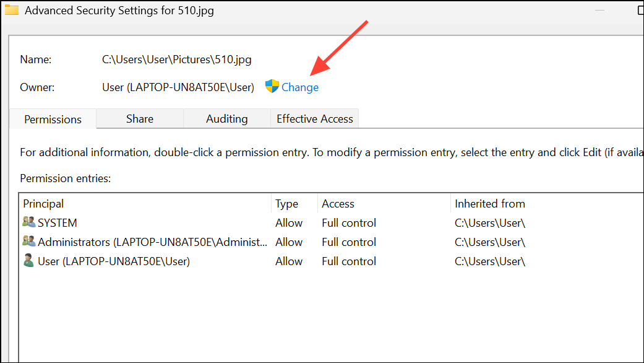This screenshot has width=644, height=363.
Task: Open the Auditing tab
Action: pyautogui.click(x=226, y=119)
